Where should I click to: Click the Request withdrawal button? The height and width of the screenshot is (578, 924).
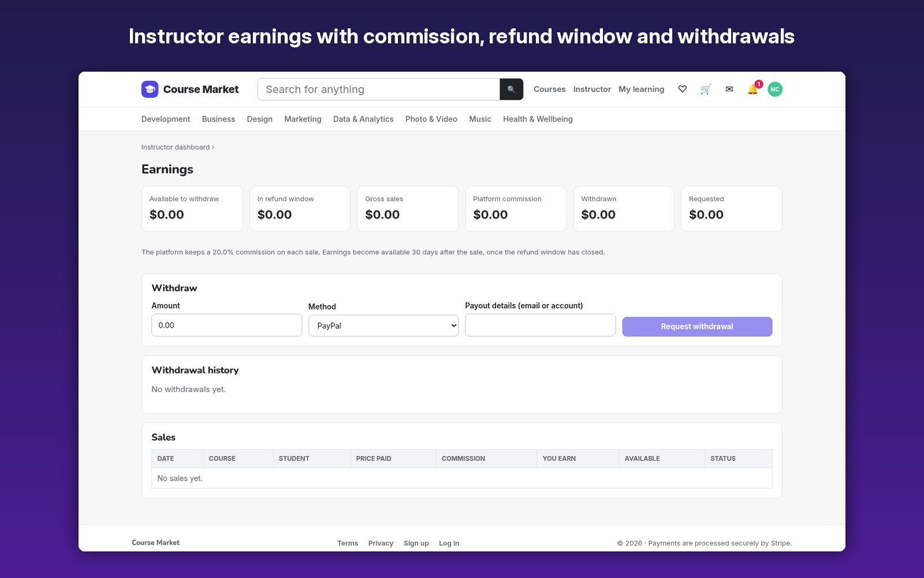697,327
